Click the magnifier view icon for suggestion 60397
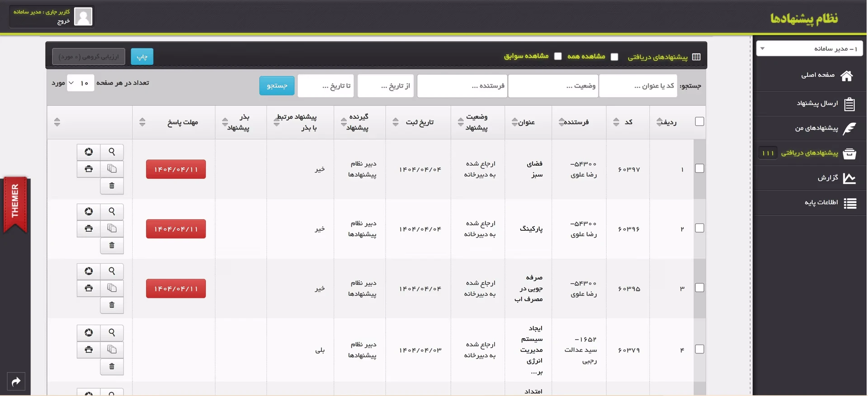Screen dimensions: 868x396 (x=112, y=152)
